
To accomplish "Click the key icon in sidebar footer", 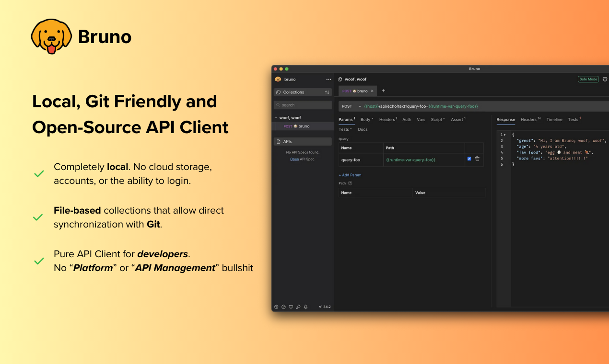I will tap(298, 307).
